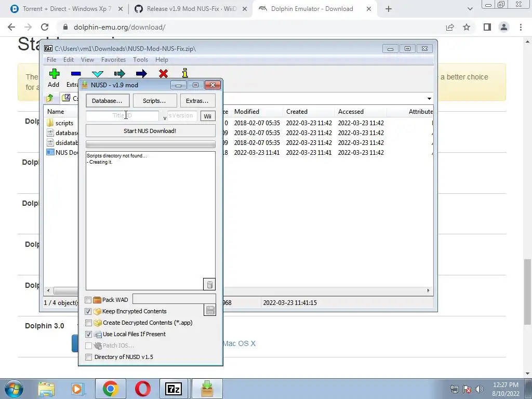The height and width of the screenshot is (399, 532).
Task: Click the Title ID input field
Action: (x=122, y=116)
